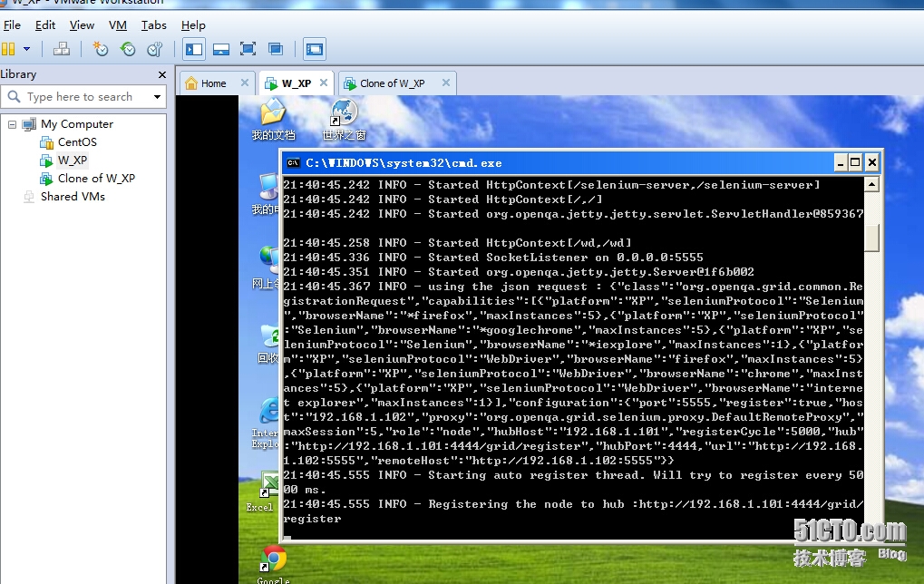Select W_XP in the library tree
The width and height of the screenshot is (924, 584).
click(x=73, y=161)
